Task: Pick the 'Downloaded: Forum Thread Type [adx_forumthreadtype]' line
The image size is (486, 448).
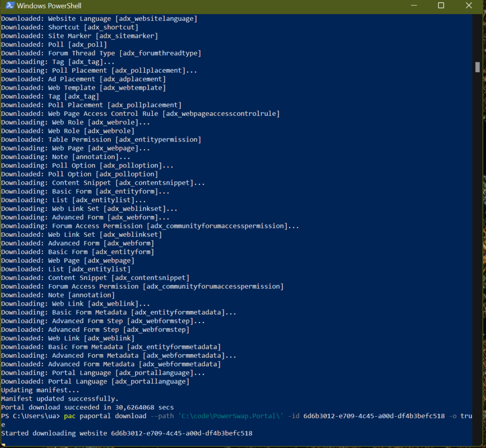Action: click(101, 53)
